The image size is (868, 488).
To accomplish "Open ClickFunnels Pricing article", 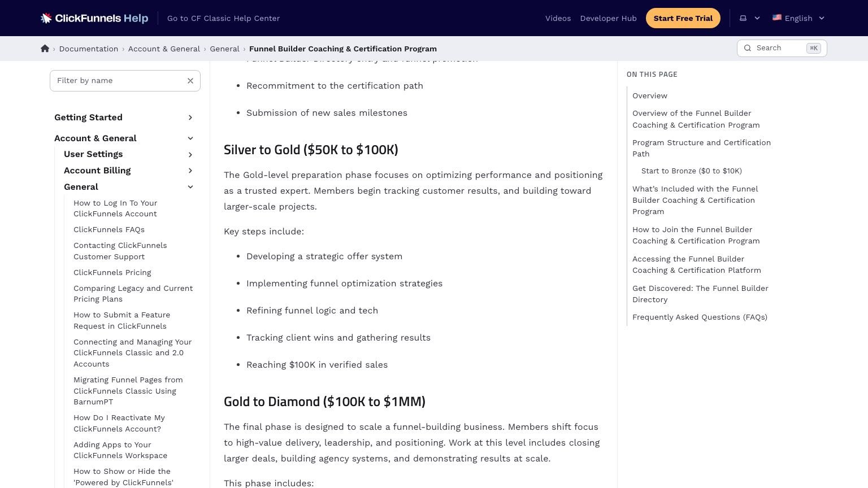I will coord(112,273).
